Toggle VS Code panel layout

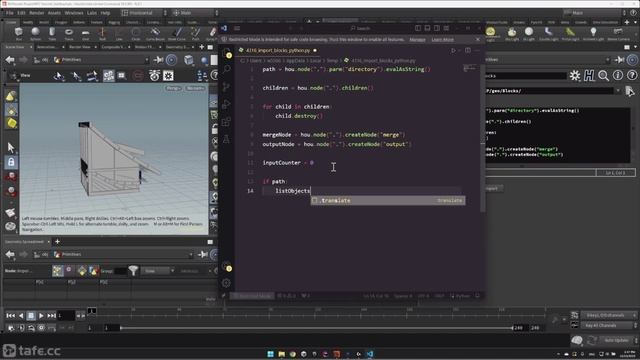coord(427,28)
